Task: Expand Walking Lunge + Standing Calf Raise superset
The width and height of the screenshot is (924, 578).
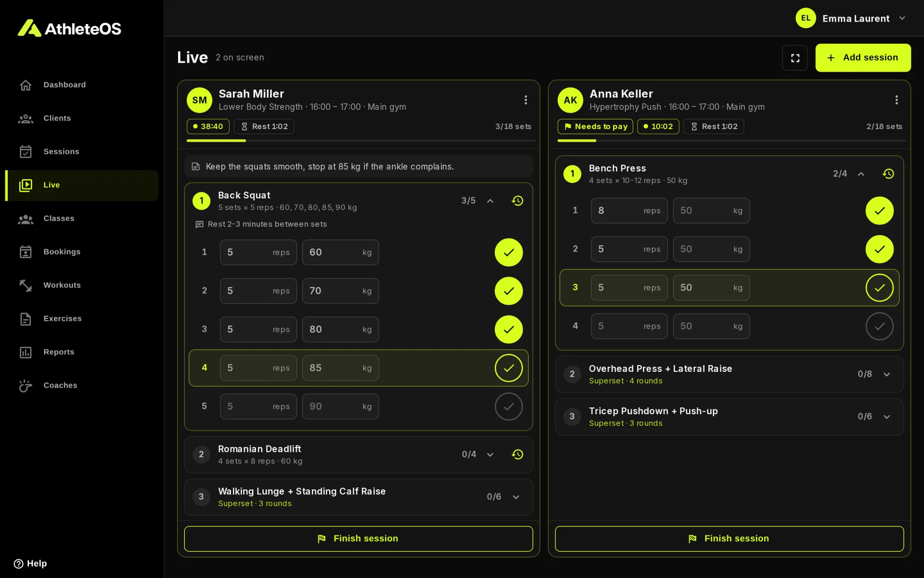Action: (515, 497)
